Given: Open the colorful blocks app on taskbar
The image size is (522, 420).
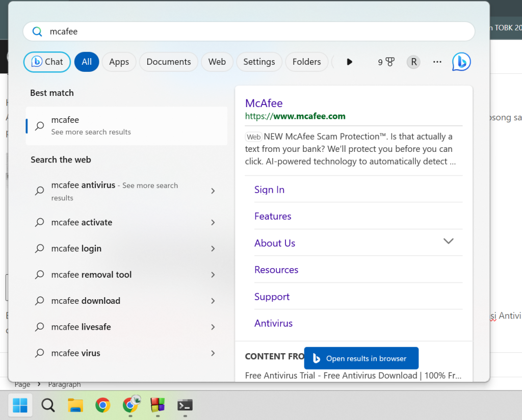Looking at the screenshot, I should click(x=158, y=405).
